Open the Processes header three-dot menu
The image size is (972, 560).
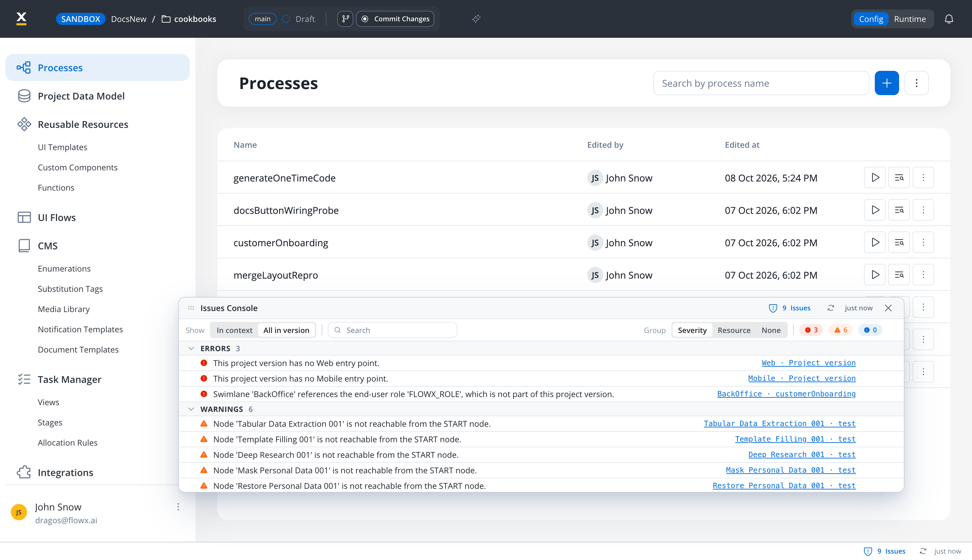(917, 83)
